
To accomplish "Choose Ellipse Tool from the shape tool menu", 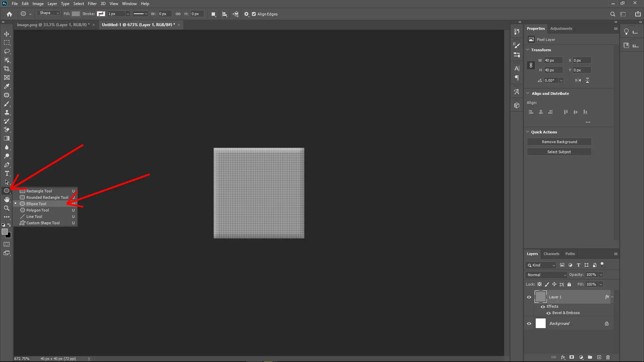I will click(37, 203).
